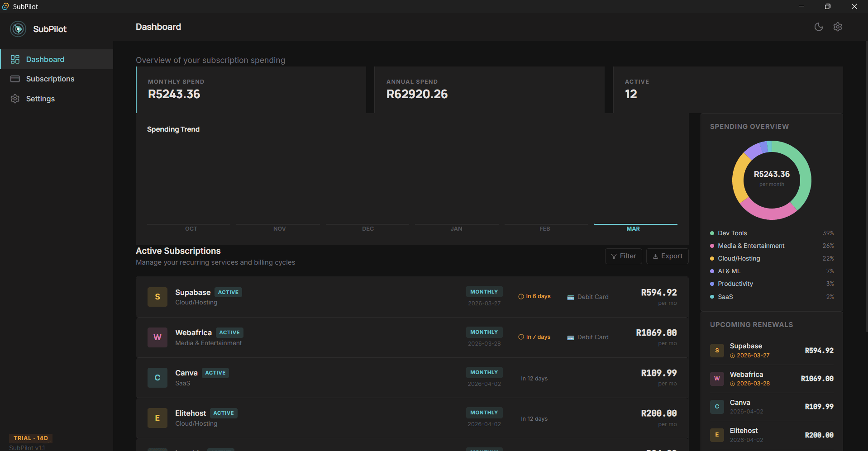This screenshot has height=451, width=868.
Task: Click the Webafrica 'W' avatar icon
Action: [157, 337]
